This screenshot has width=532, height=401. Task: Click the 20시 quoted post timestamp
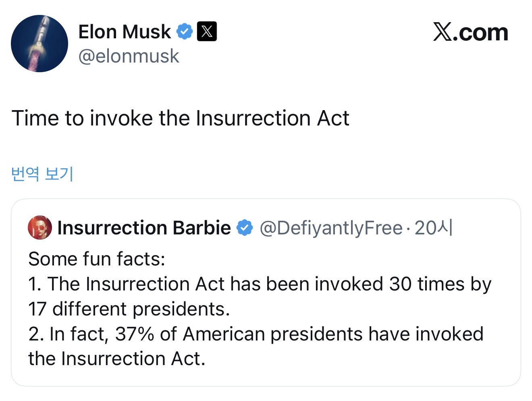(433, 228)
